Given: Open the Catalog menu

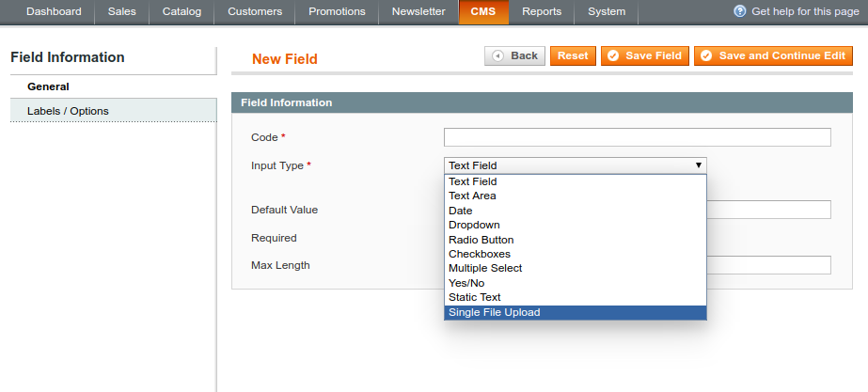Looking at the screenshot, I should [x=182, y=12].
